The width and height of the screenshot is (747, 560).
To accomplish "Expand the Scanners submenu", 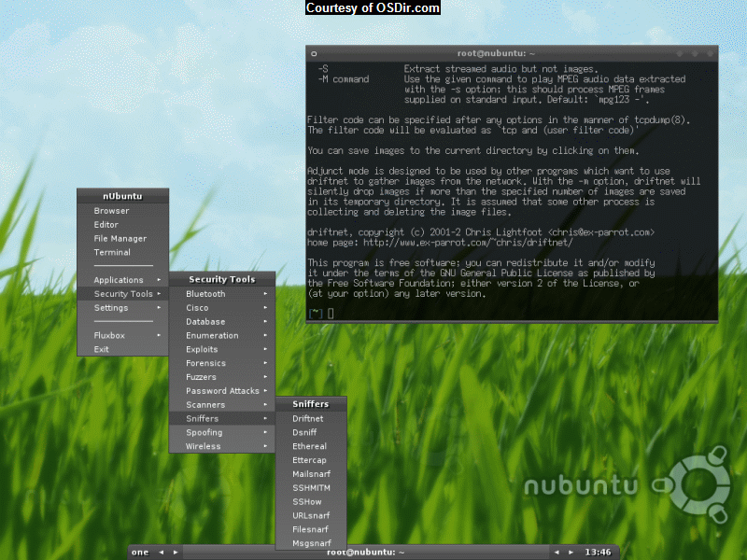I will pos(222,404).
